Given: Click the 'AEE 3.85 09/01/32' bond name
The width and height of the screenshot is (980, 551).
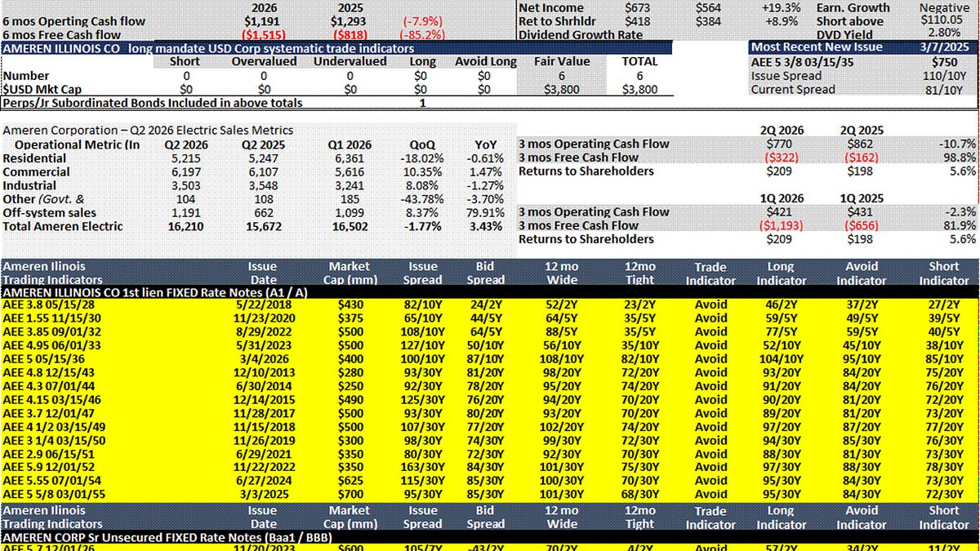Looking at the screenshot, I should (51, 332).
